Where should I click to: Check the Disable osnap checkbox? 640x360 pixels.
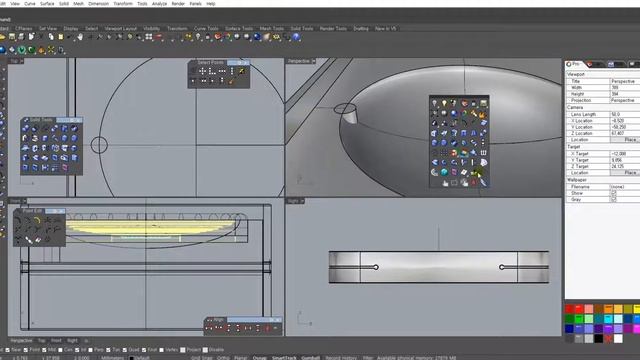205,350
